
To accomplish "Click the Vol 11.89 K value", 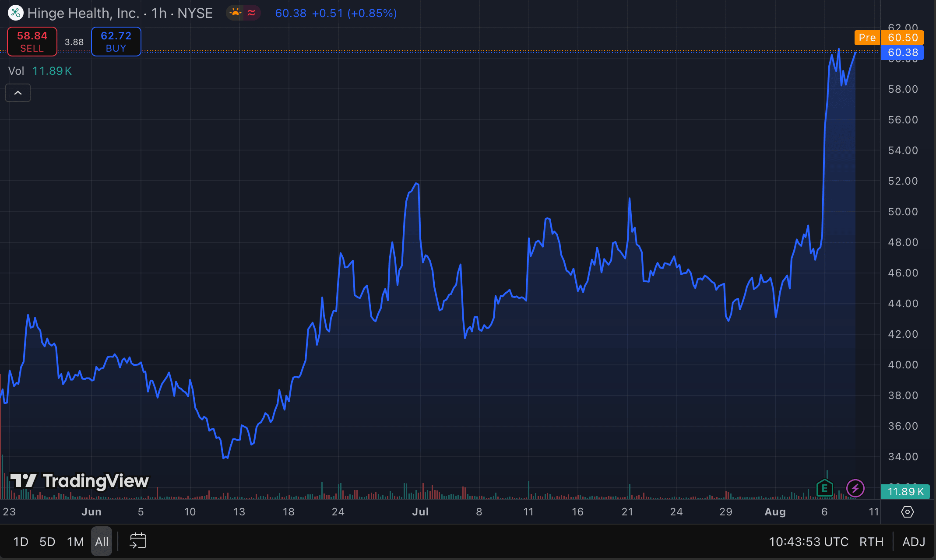I will (52, 71).
